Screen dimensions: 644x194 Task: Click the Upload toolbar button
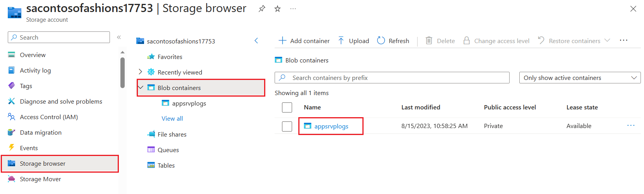(353, 41)
